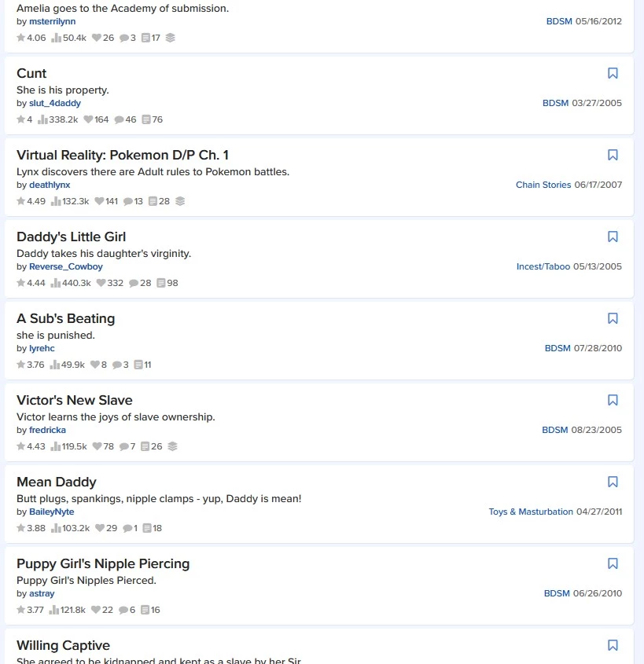Click the reading lists icon showing 98
The width and height of the screenshot is (644, 664).
[x=161, y=283]
